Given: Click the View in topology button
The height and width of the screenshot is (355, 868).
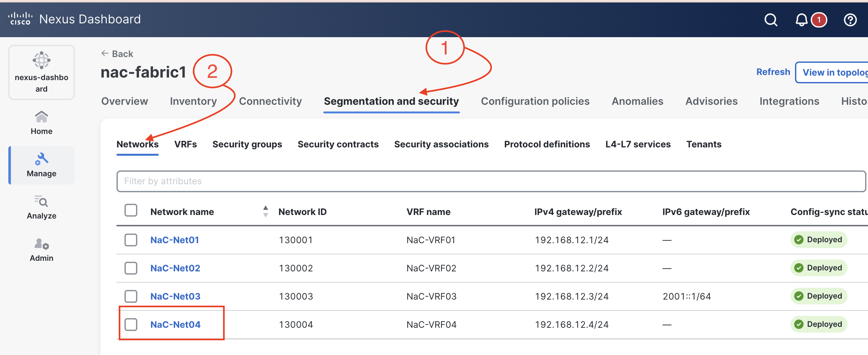Looking at the screenshot, I should pyautogui.click(x=832, y=72).
